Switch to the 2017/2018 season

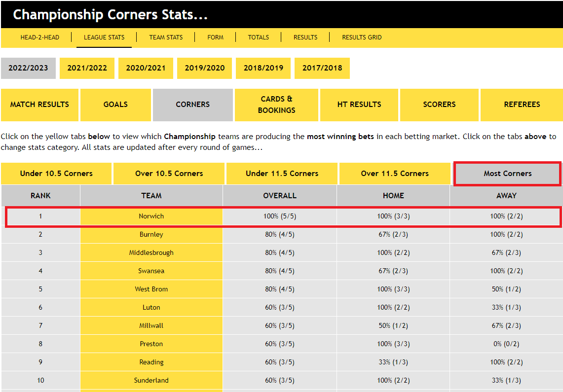(322, 68)
